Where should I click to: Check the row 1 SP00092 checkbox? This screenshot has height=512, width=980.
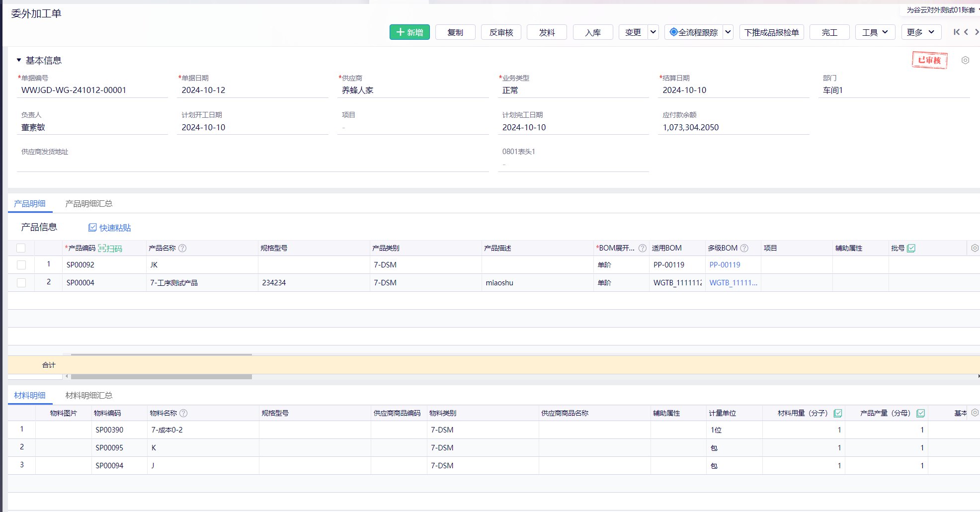[21, 265]
